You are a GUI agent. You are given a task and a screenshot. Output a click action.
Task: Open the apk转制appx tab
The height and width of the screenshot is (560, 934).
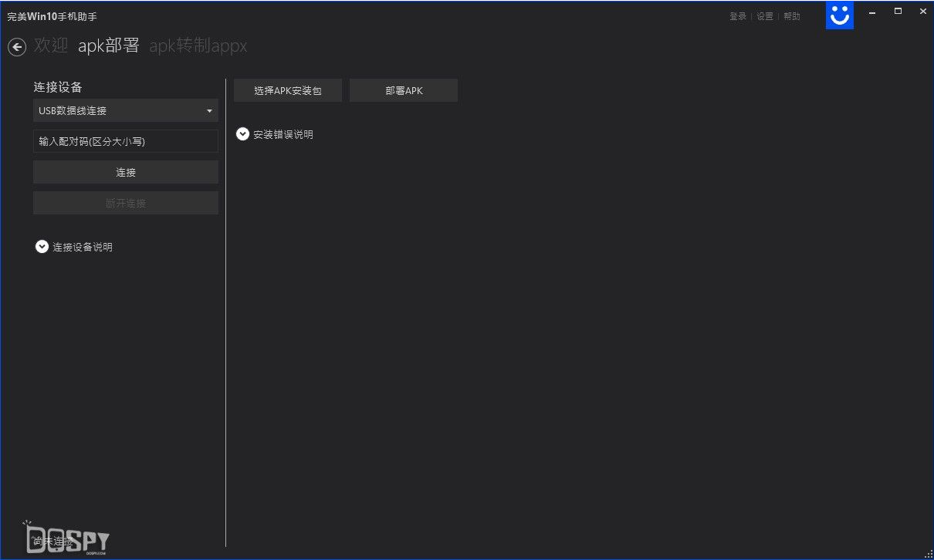[x=198, y=46]
